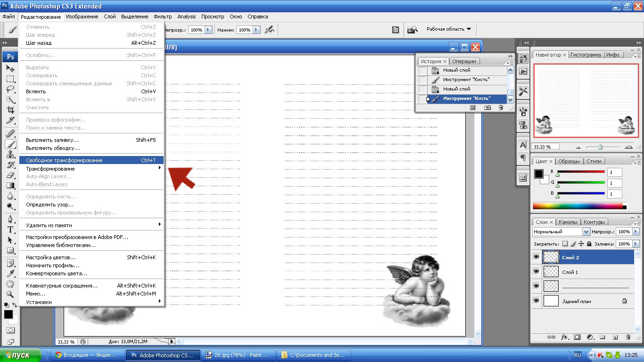The height and width of the screenshot is (362, 644).
Task: Set history brush source for first Новый слой state
Action: [422, 70]
